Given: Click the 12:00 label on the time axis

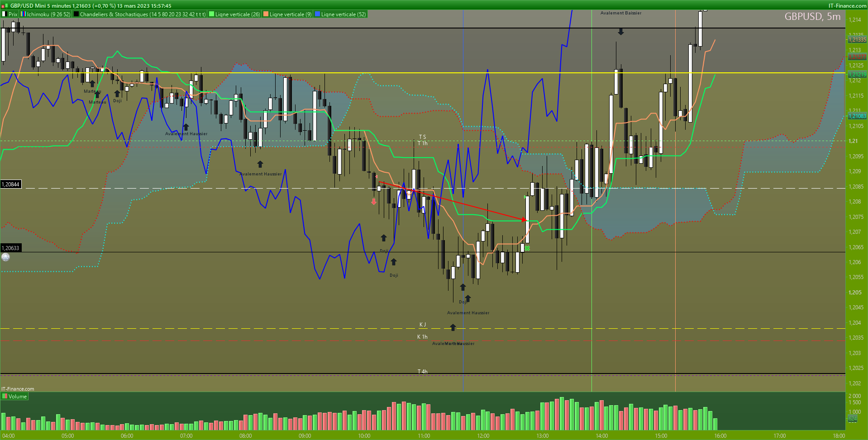Looking at the screenshot, I should [483, 436].
